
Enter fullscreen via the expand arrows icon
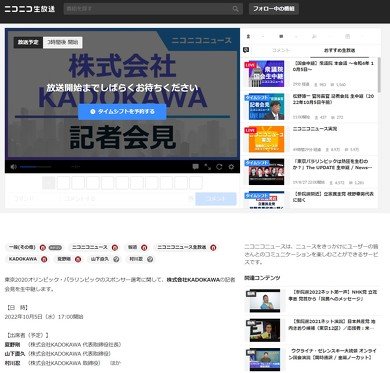coord(207,167)
